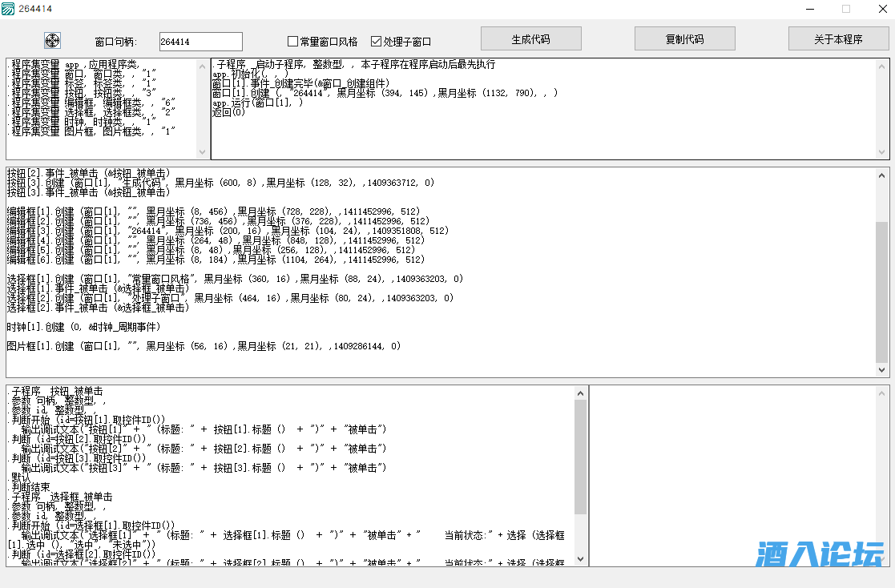Click the 窗口句柄 input field
The height and width of the screenshot is (588, 895).
coord(200,42)
